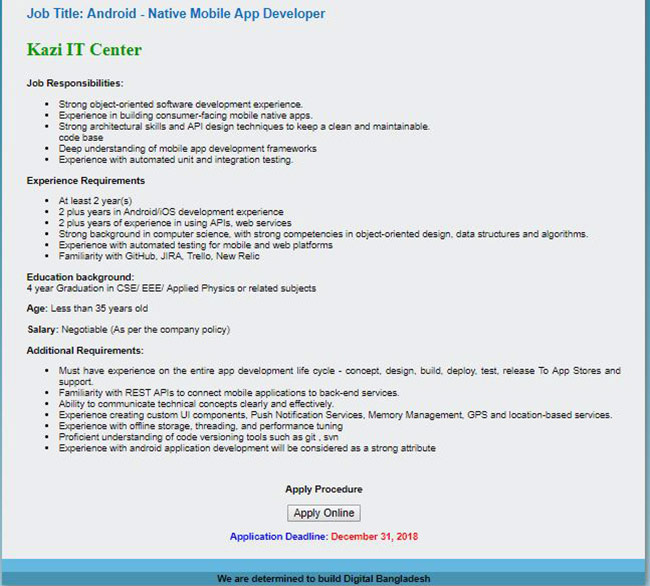Click the 'Age: Less than 35 years old' line
650x586 pixels.
pyautogui.click(x=87, y=308)
